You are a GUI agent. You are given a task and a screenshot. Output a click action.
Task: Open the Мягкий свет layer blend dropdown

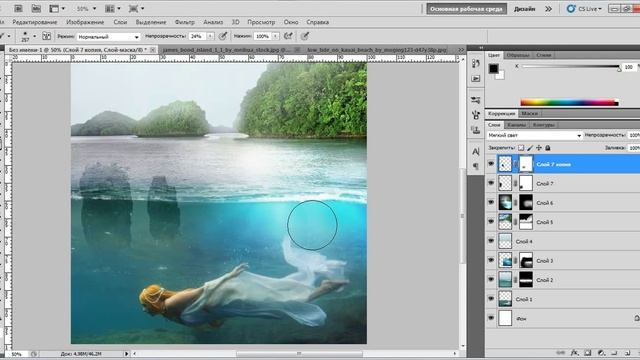point(534,135)
